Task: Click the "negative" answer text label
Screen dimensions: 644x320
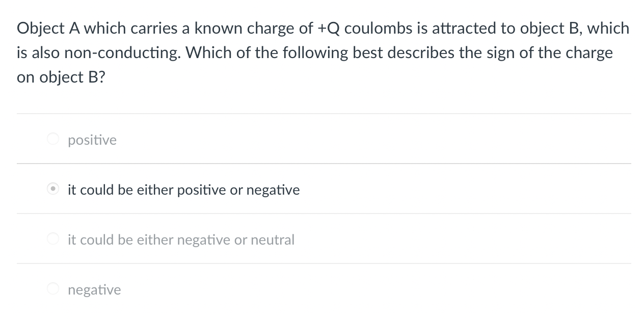Action: [94, 289]
